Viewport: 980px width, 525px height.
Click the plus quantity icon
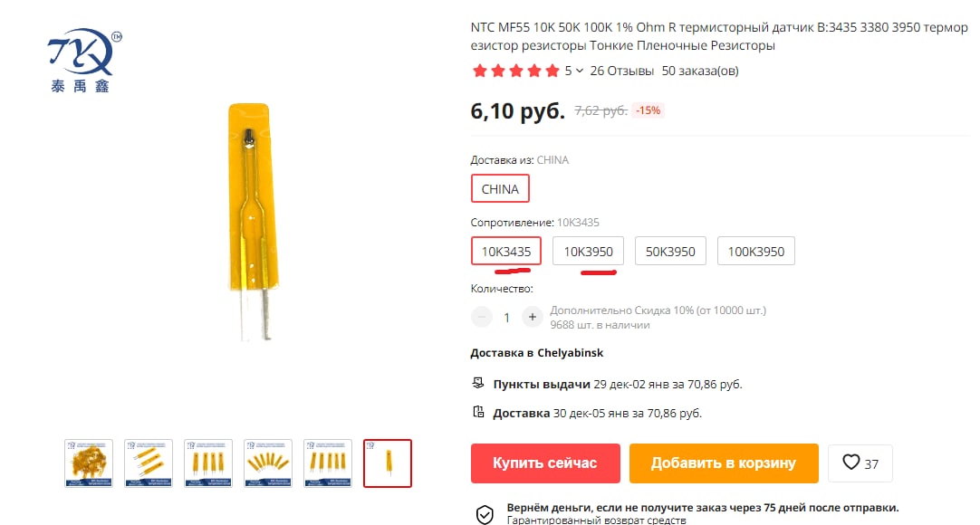click(x=532, y=317)
